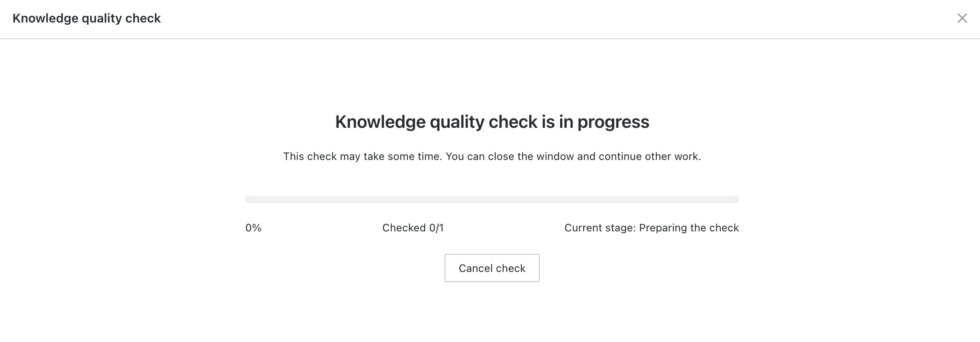Click 'Preparing the check' stage text
The height and width of the screenshot is (342, 980).
point(689,228)
